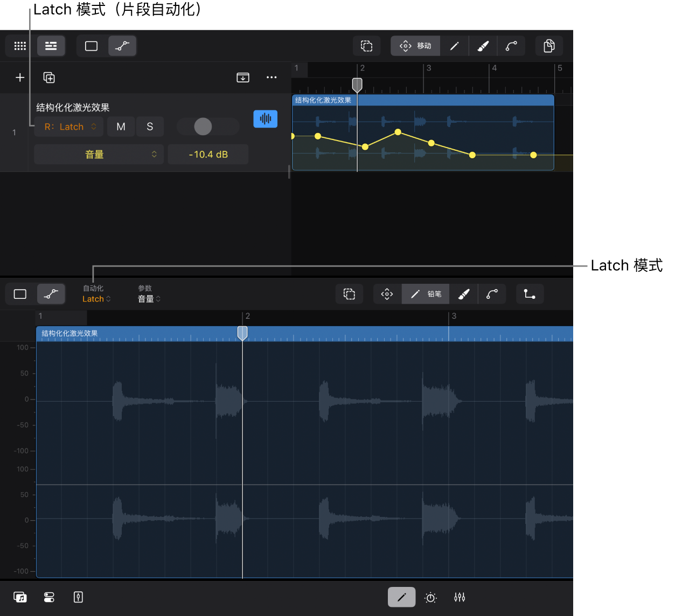
Task: Select the Curve tool in tracks toolbar
Action: pos(511,46)
